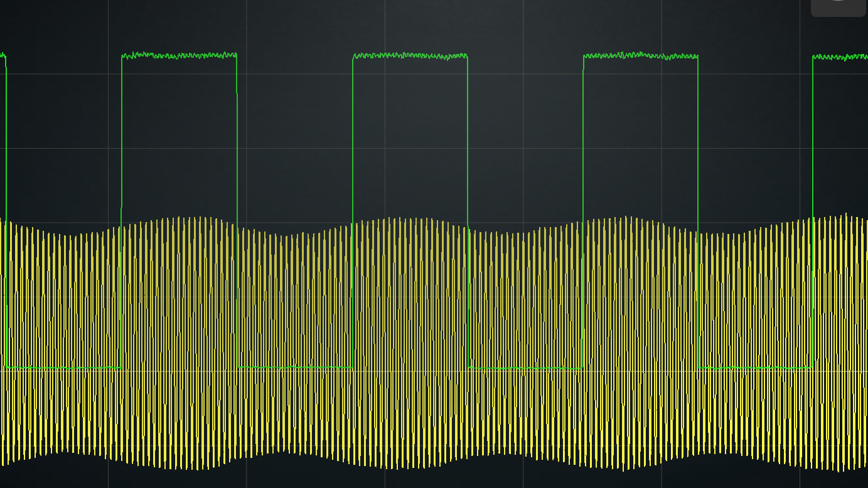This screenshot has height=488, width=868.
Task: Click the leftmost vertical grid line near the top
Action: pos(109,25)
